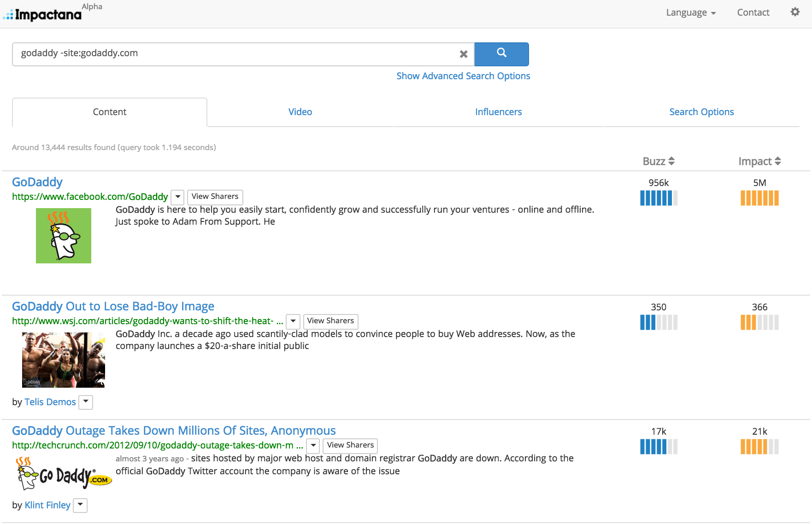The height and width of the screenshot is (524, 812).
Task: Click the Impactana logo
Action: click(42, 15)
